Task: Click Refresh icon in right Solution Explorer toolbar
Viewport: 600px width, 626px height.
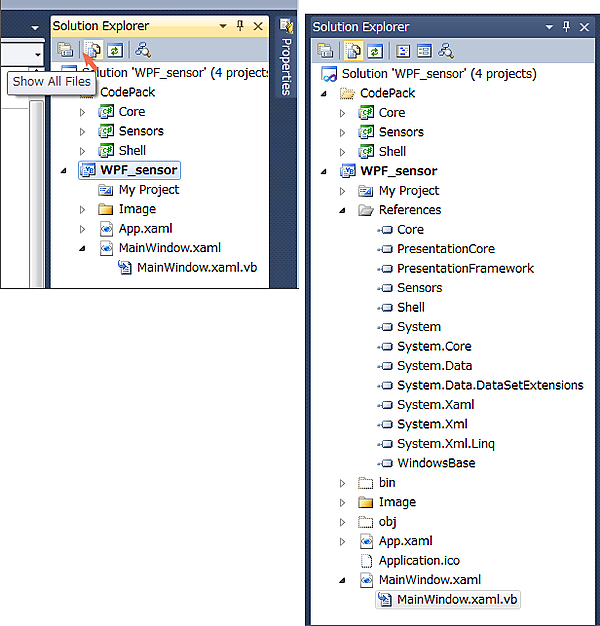Action: click(375, 52)
